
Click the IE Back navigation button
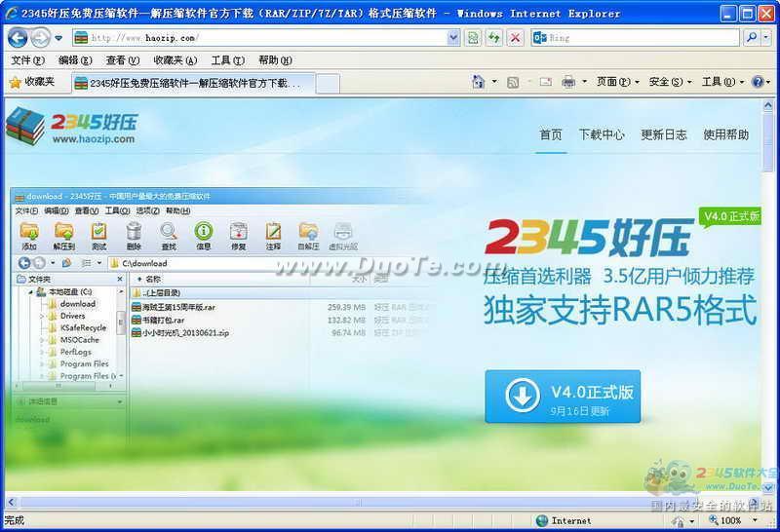(18, 37)
